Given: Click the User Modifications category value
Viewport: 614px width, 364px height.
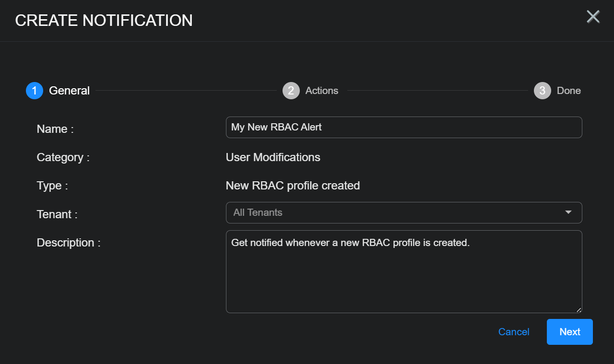Looking at the screenshot, I should click(273, 157).
